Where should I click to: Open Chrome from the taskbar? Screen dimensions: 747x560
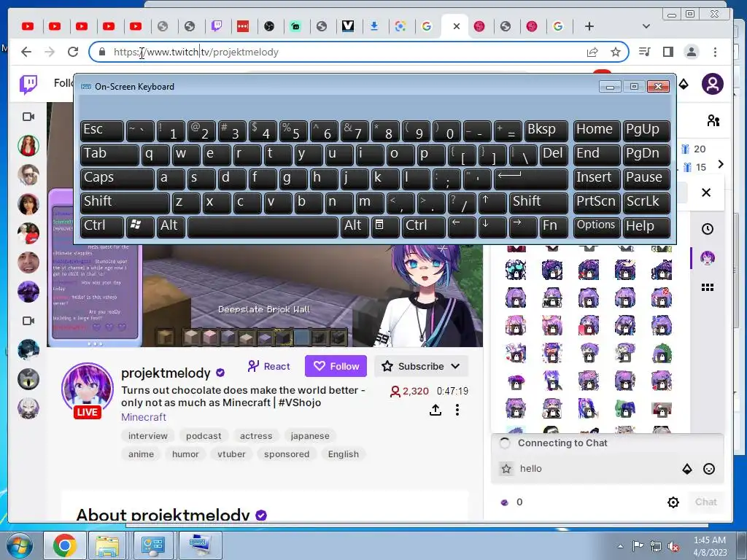coord(64,545)
